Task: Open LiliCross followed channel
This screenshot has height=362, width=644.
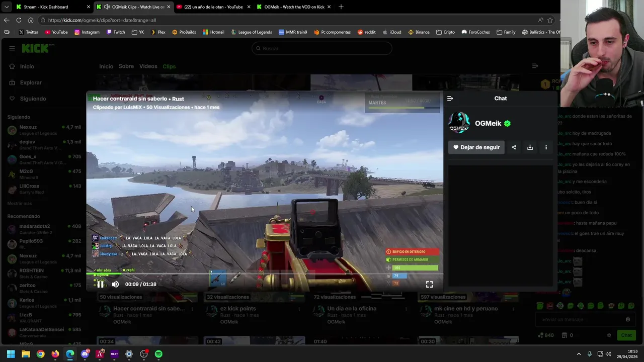Action: pos(44,189)
